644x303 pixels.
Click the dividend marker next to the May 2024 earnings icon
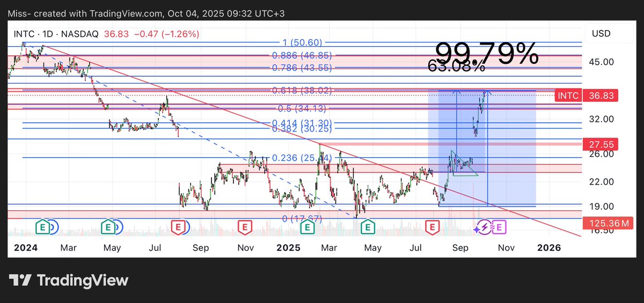point(119,227)
